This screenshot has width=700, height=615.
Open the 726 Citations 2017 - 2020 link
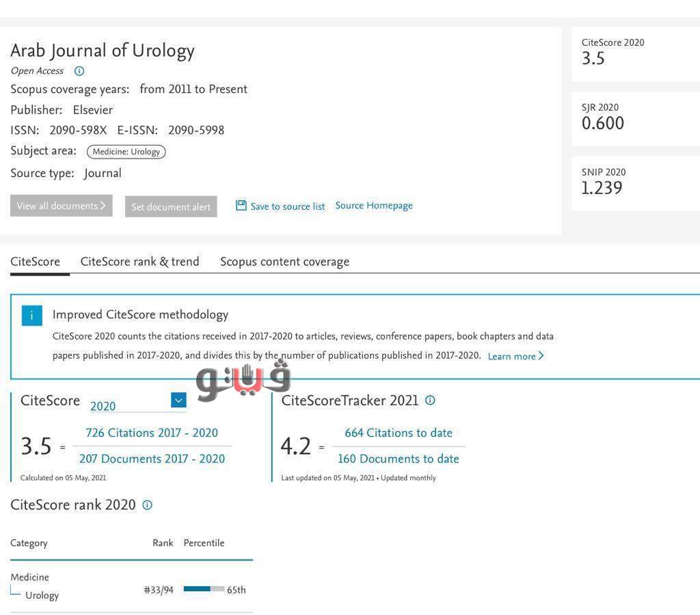click(x=152, y=433)
